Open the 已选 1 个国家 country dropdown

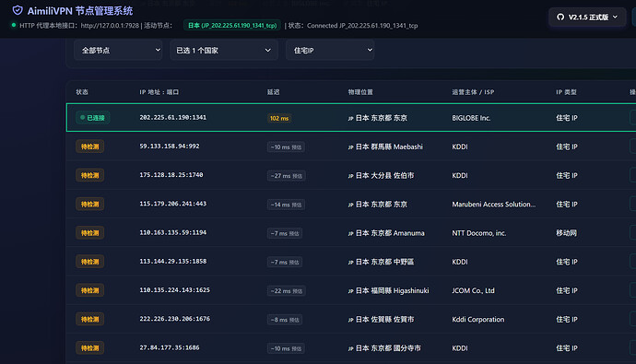[x=224, y=51]
